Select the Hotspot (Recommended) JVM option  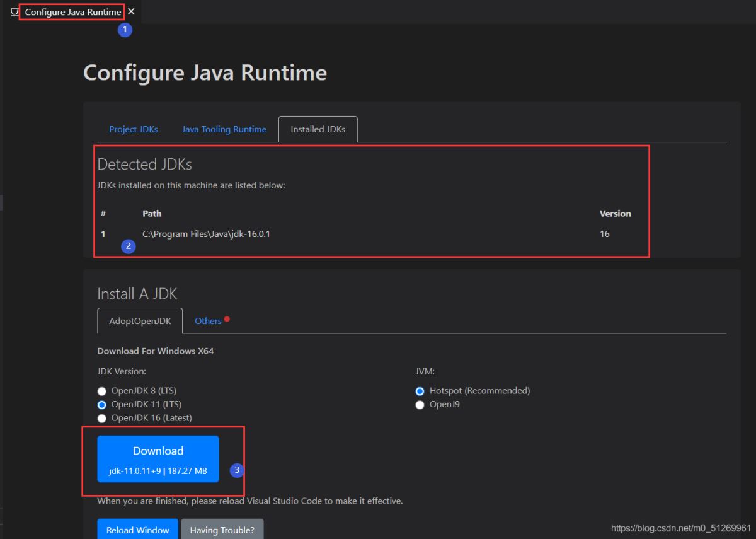click(x=420, y=391)
